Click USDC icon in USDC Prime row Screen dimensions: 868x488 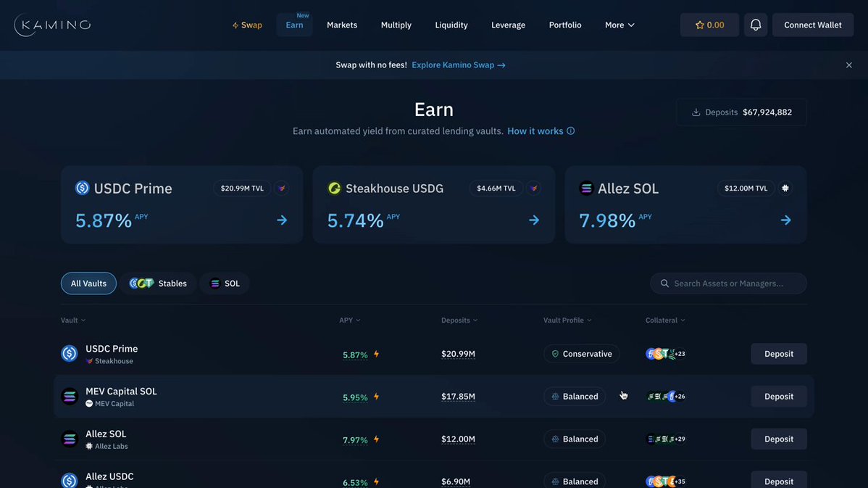click(x=70, y=353)
